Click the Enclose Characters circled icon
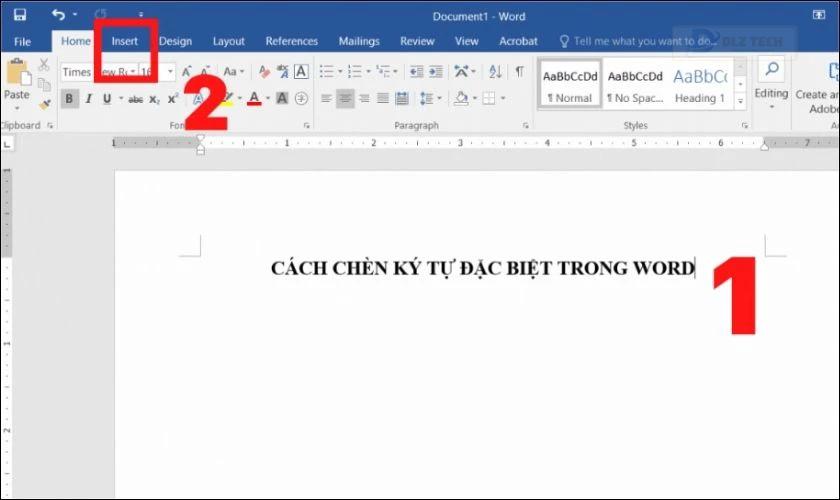 pyautogui.click(x=302, y=99)
